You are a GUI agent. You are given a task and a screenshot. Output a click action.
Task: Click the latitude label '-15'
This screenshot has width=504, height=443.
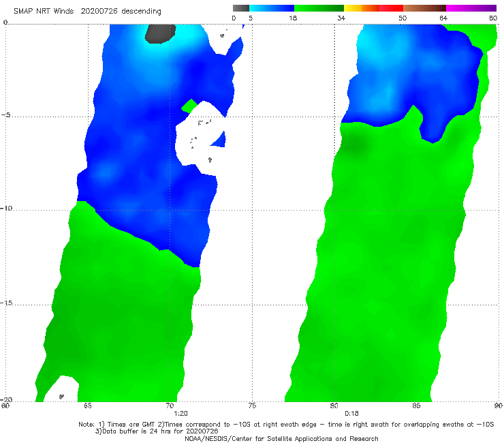tap(5, 303)
